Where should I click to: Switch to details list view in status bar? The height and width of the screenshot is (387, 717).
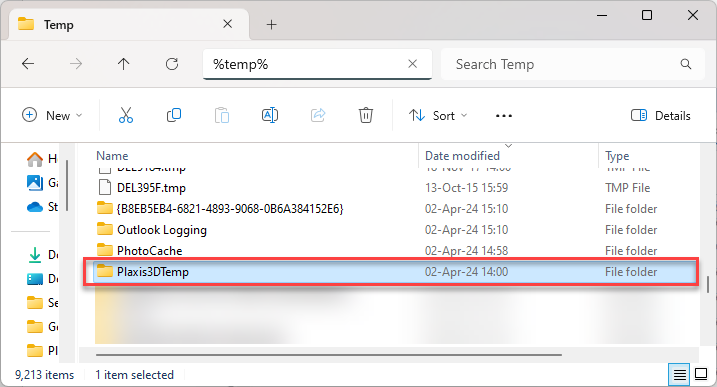pyautogui.click(x=680, y=375)
